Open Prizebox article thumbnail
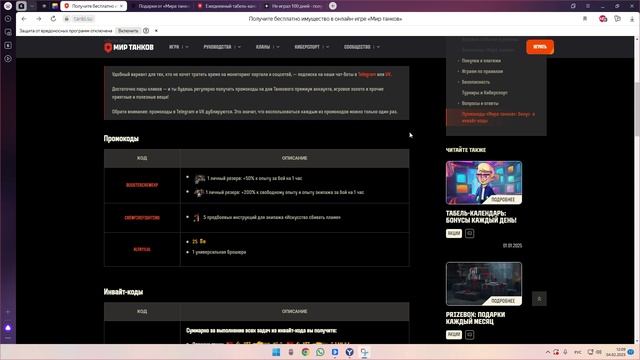The image size is (640, 360). click(484, 284)
